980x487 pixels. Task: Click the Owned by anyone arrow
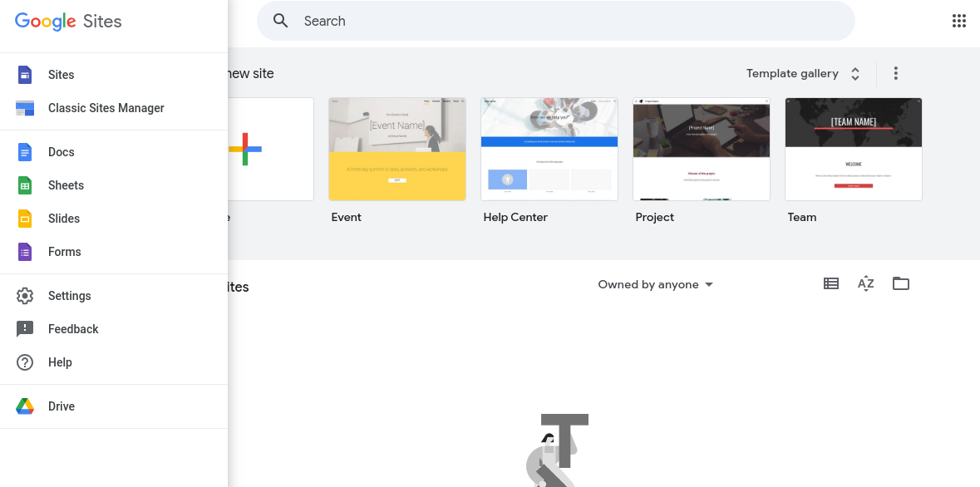pyautogui.click(x=709, y=284)
